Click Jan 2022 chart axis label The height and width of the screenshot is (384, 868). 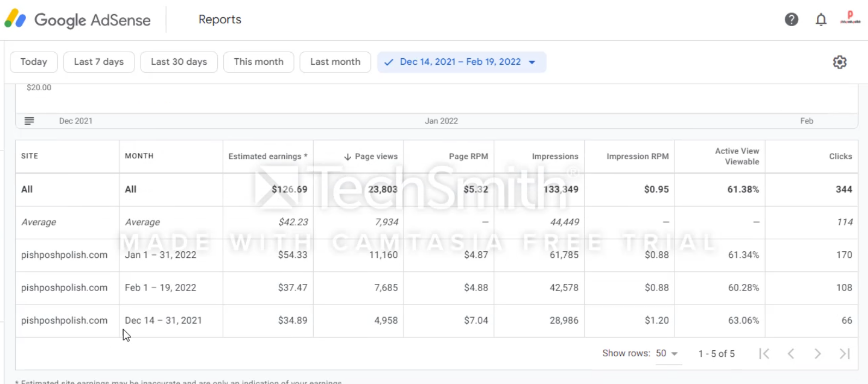coord(442,121)
